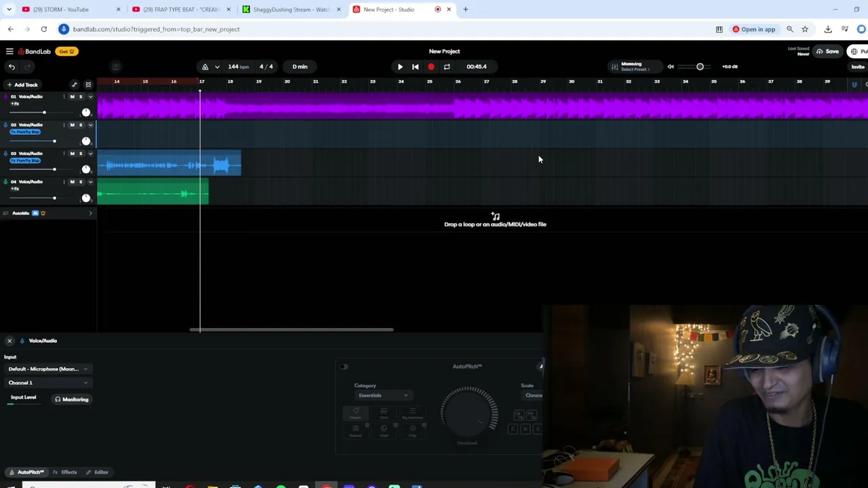Select the blue audio clip on track 03
This screenshot has height=488, width=868.
pyautogui.click(x=170, y=165)
